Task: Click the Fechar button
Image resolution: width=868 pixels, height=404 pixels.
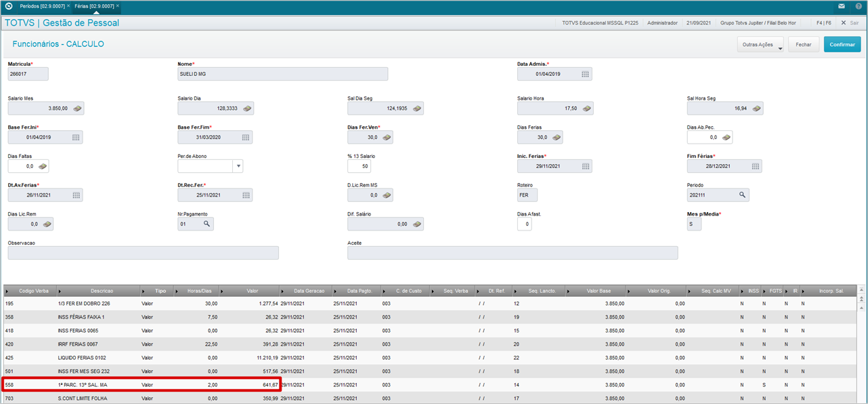Action: tap(803, 44)
